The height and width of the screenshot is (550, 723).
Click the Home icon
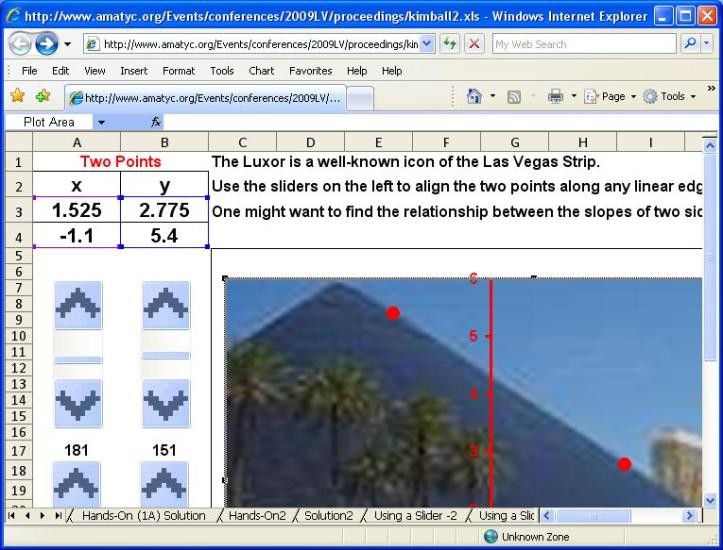pos(474,96)
